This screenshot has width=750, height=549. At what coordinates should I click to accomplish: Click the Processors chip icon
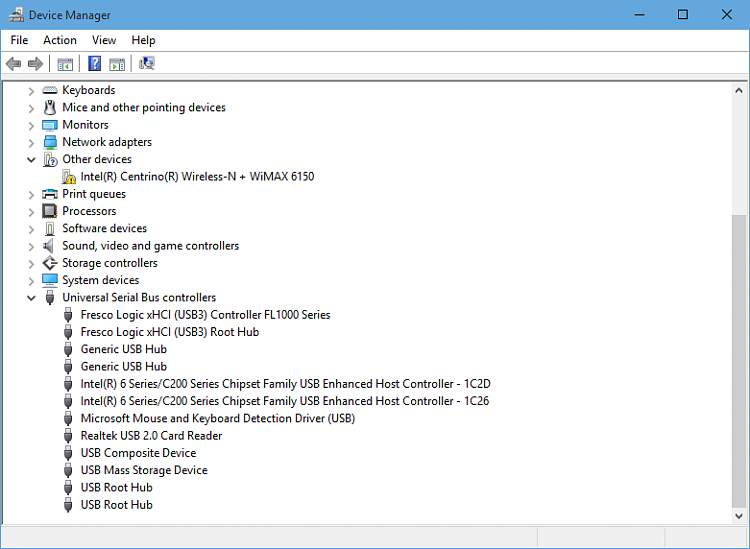pyautogui.click(x=50, y=211)
